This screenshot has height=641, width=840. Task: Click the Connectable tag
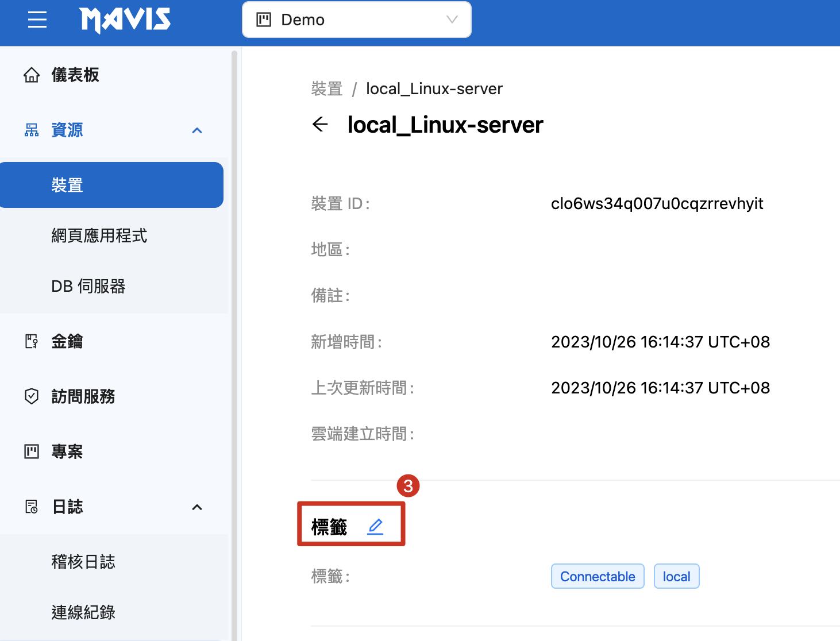(x=598, y=576)
